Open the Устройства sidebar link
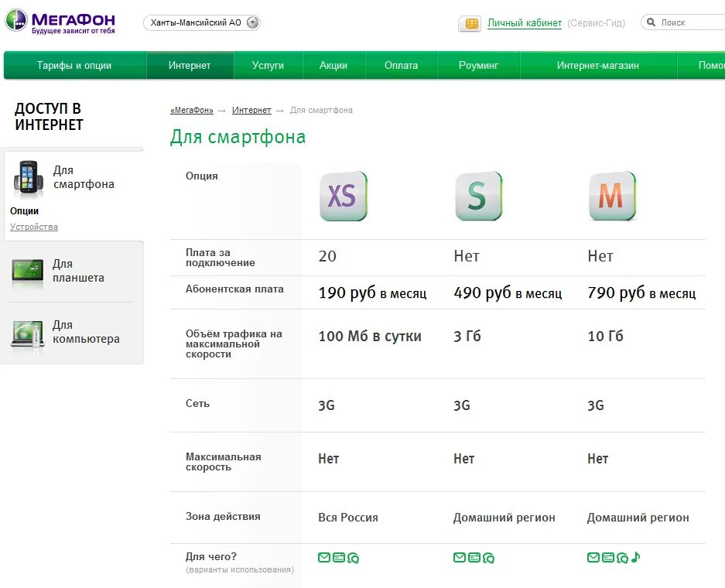 [x=34, y=227]
